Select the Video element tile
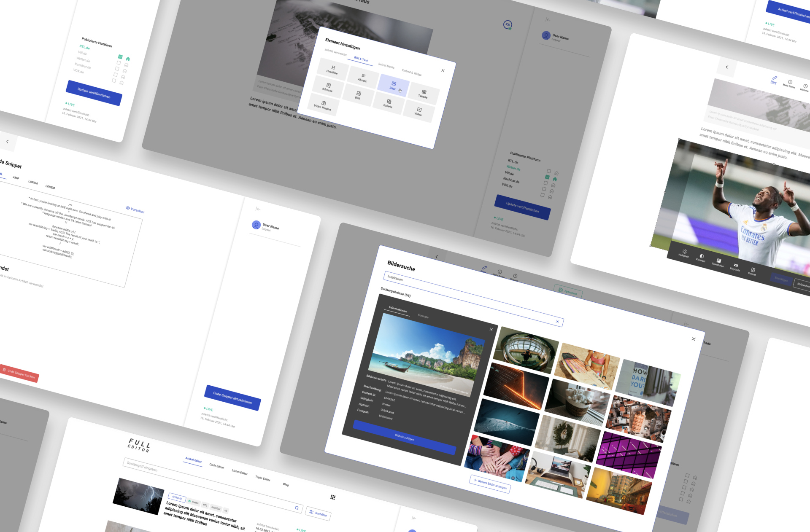 (418, 111)
